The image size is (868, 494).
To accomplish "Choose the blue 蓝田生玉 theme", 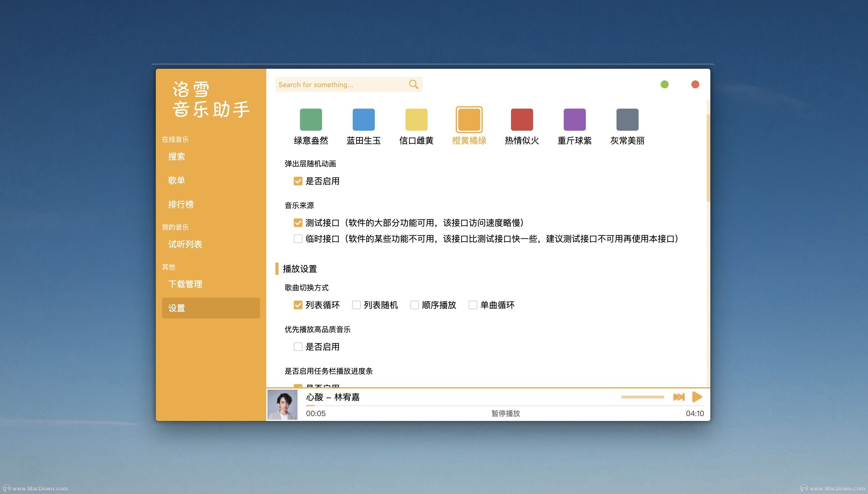I will point(363,119).
